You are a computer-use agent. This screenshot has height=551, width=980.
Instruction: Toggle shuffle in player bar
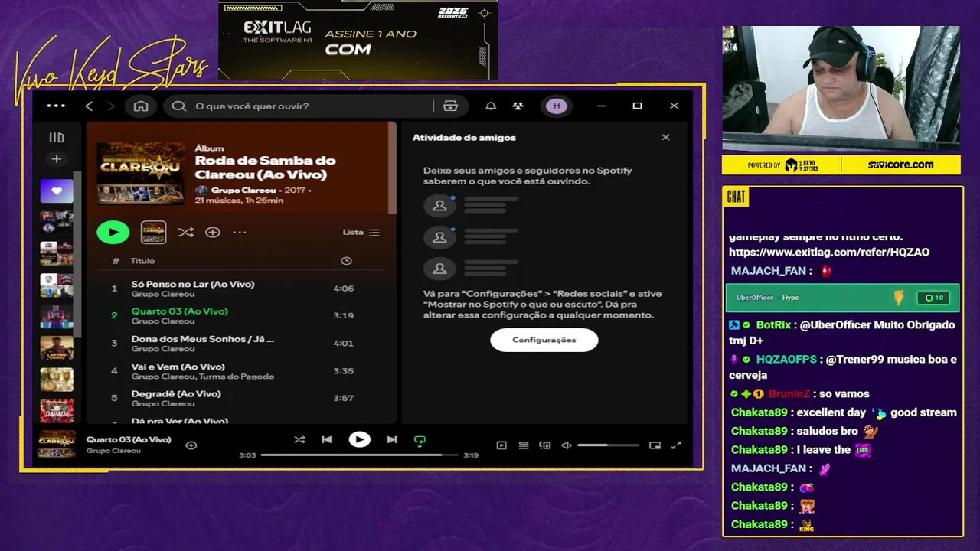[299, 439]
